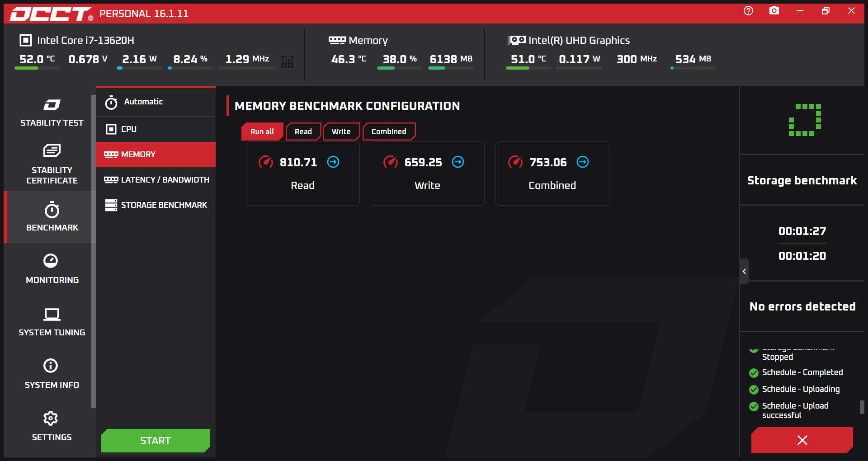Screen dimensions: 868x461
Task: Dismiss the results panel with red X button
Action: (802, 440)
